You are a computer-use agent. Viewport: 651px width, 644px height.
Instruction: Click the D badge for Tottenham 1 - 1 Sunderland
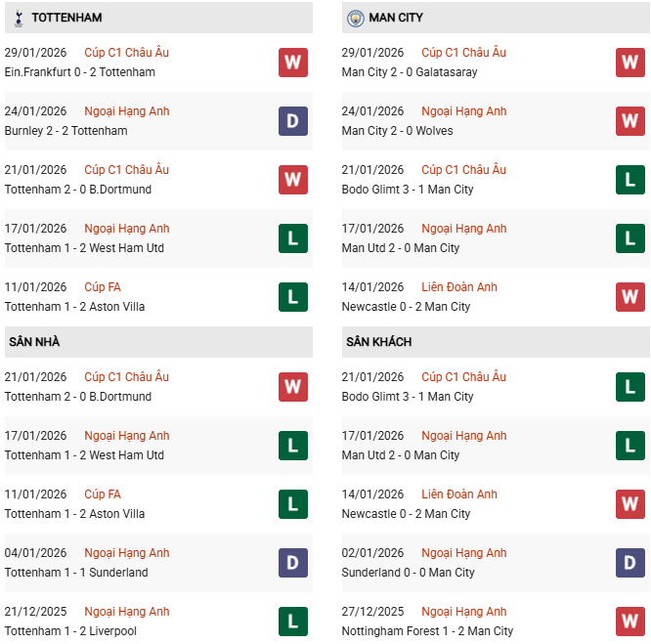click(292, 563)
